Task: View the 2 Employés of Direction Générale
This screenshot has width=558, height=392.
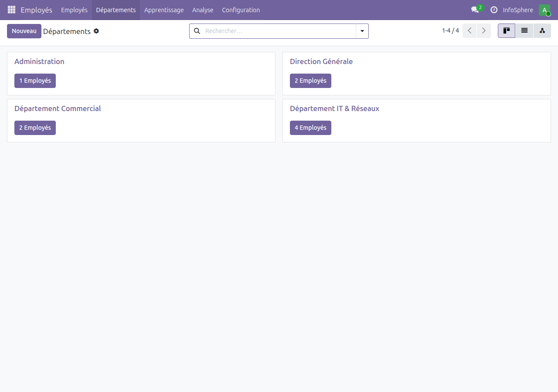Action: pyautogui.click(x=310, y=81)
